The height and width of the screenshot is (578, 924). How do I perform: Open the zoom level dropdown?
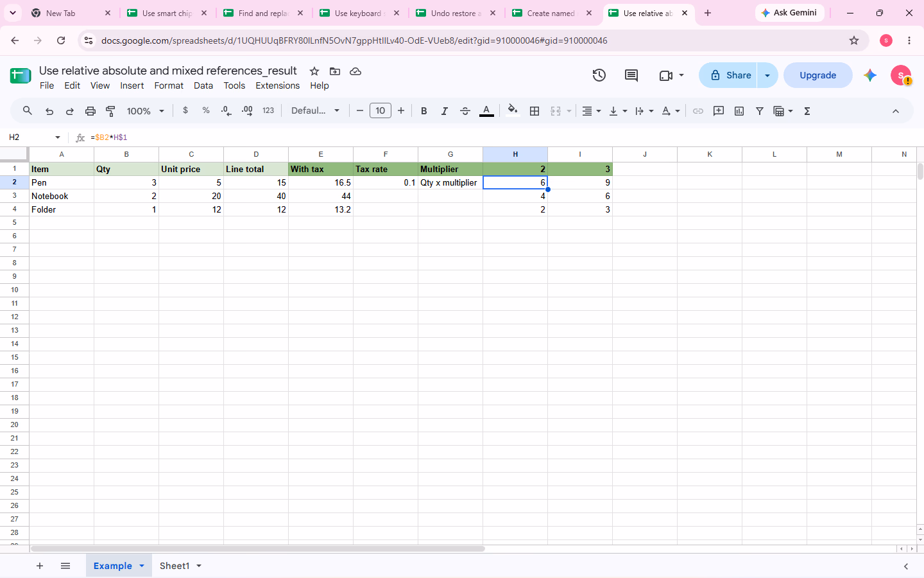coord(146,111)
